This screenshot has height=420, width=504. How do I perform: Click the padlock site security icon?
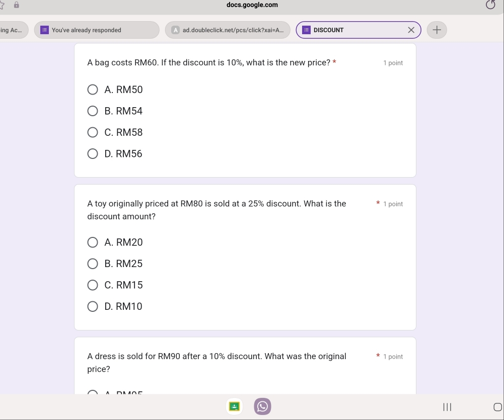tap(17, 5)
